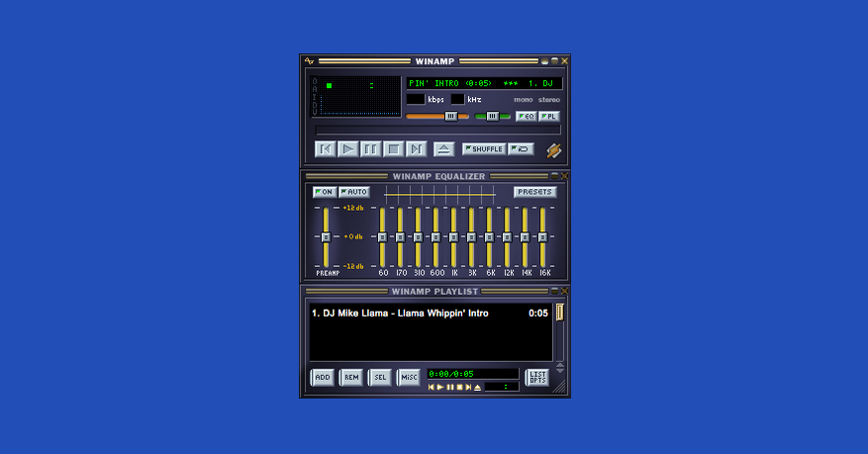This screenshot has width=868, height=454.
Task: Go to previous track in main window
Action: [x=325, y=149]
